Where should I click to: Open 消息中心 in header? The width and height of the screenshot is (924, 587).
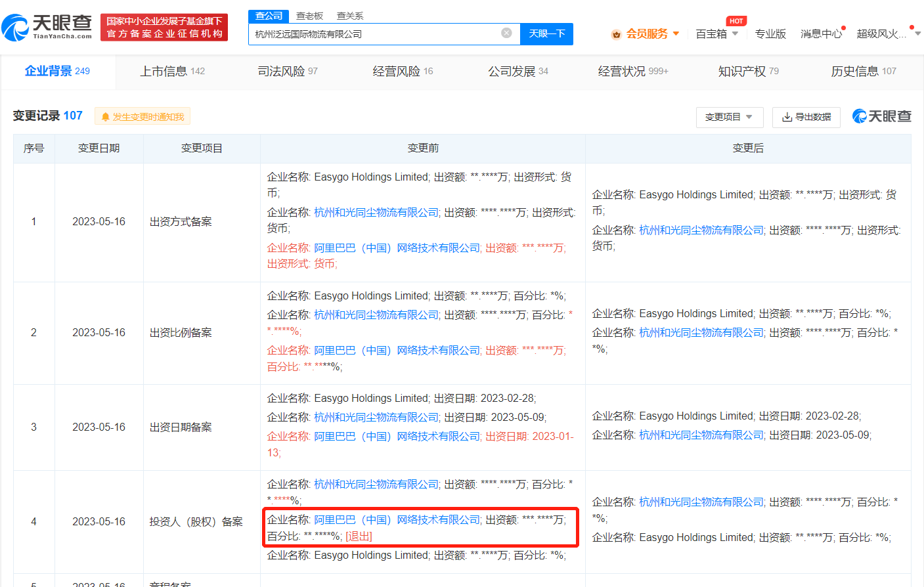821,33
